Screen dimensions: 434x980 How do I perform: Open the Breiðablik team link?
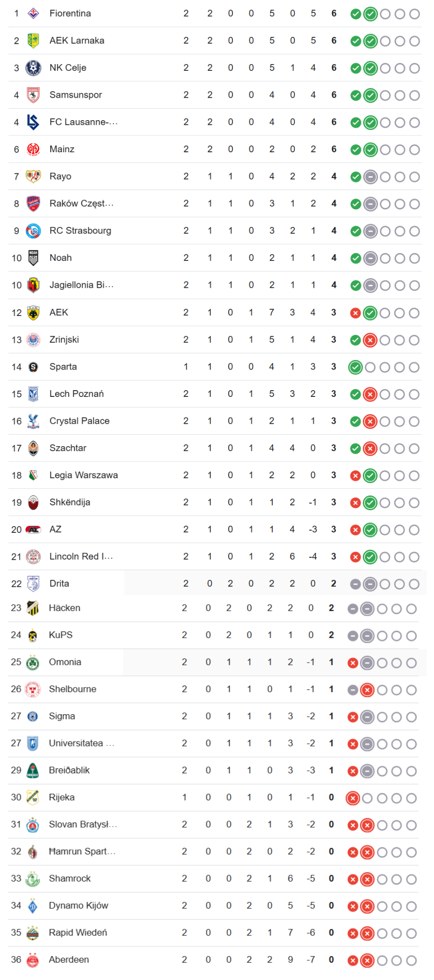point(69,770)
